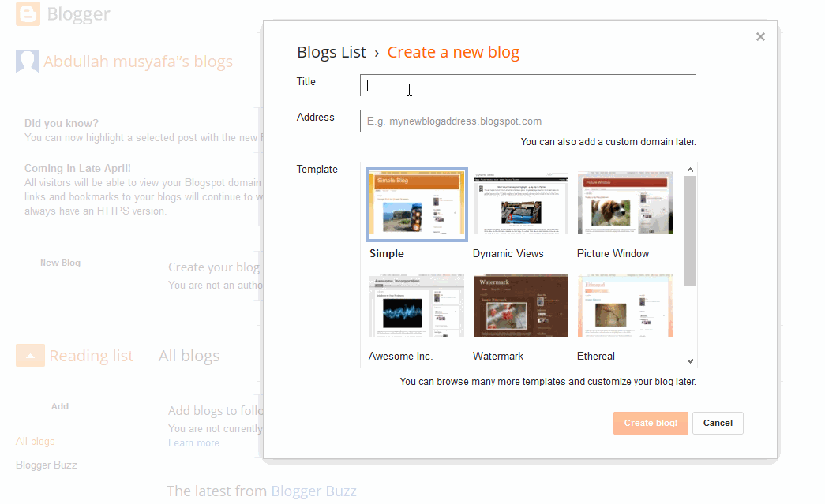Select All blogs in the sidebar
Viewport: 825px width, 504px height.
(36, 442)
